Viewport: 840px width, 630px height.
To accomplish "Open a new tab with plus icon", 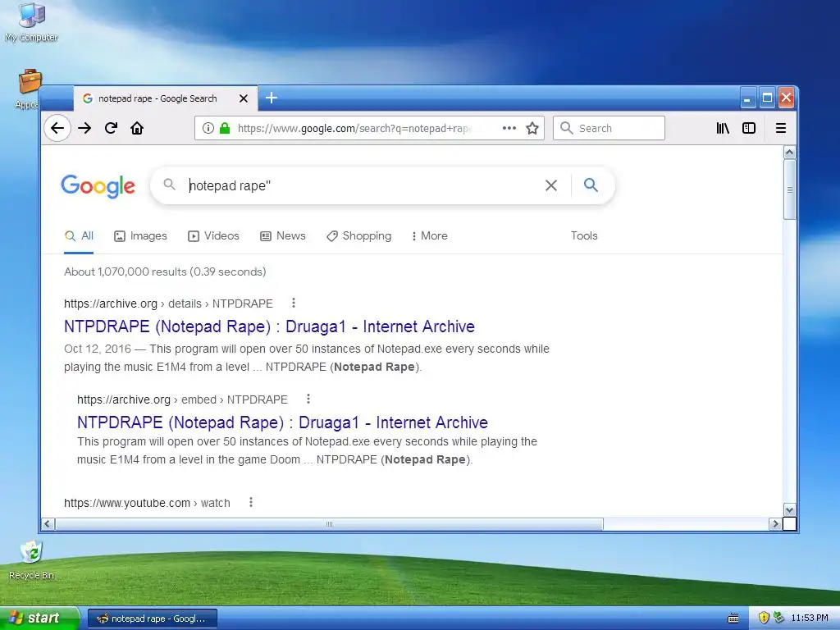I will pyautogui.click(x=272, y=98).
